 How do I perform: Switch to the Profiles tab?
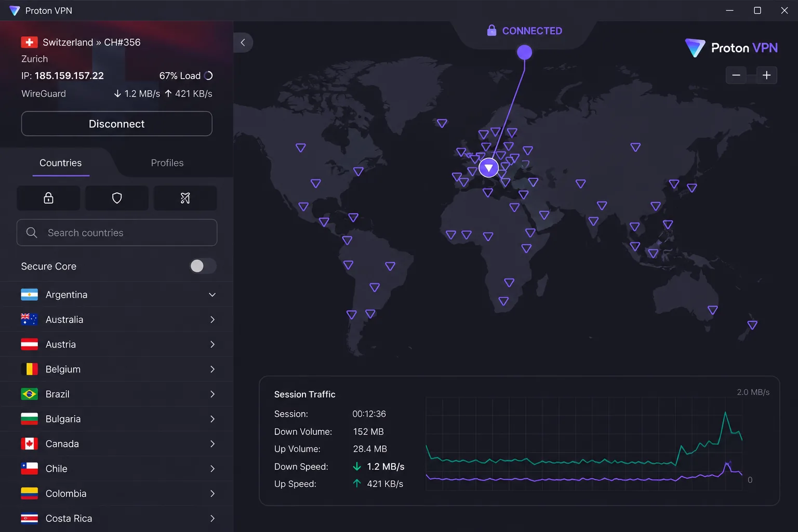pos(167,163)
